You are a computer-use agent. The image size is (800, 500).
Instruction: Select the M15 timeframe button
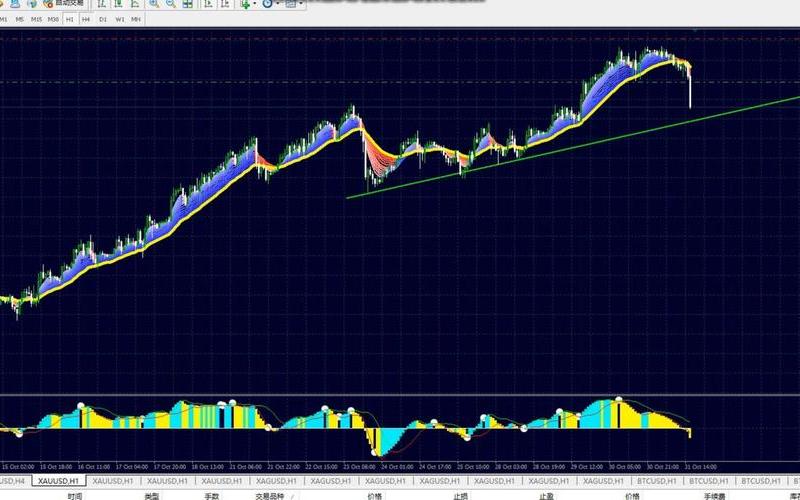36,19
